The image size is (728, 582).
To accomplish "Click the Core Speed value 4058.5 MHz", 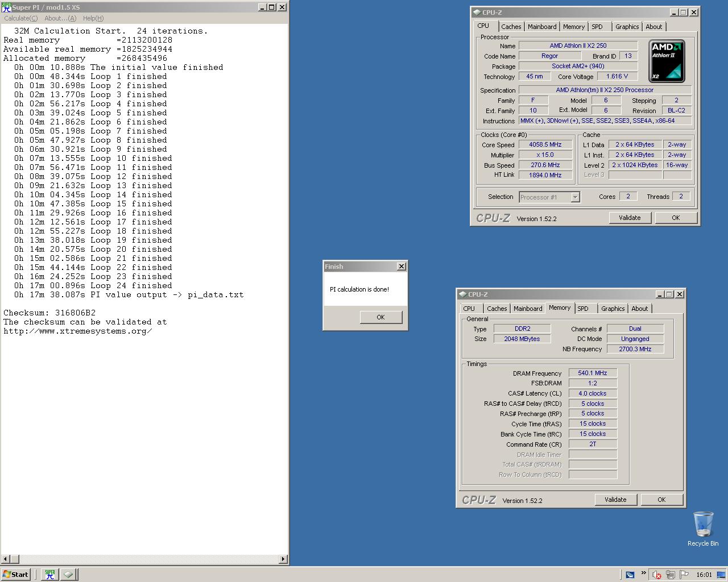I will 545,144.
